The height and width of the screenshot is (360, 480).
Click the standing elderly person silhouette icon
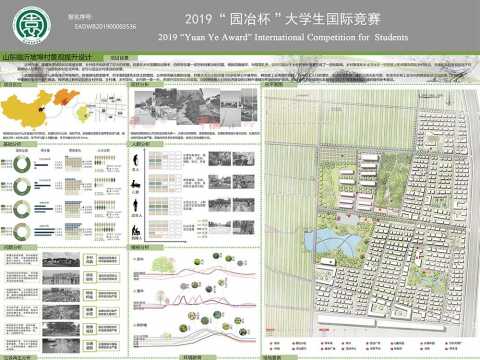pos(136,160)
